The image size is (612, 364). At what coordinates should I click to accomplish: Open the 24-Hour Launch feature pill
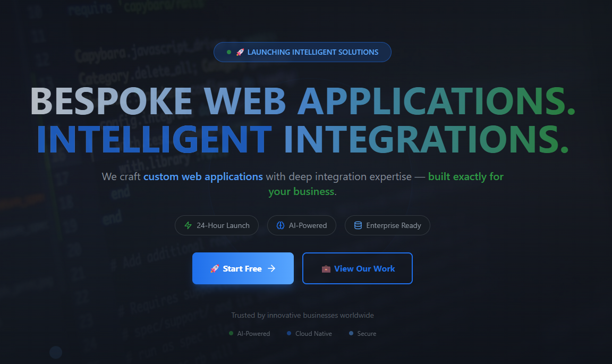coord(217,225)
